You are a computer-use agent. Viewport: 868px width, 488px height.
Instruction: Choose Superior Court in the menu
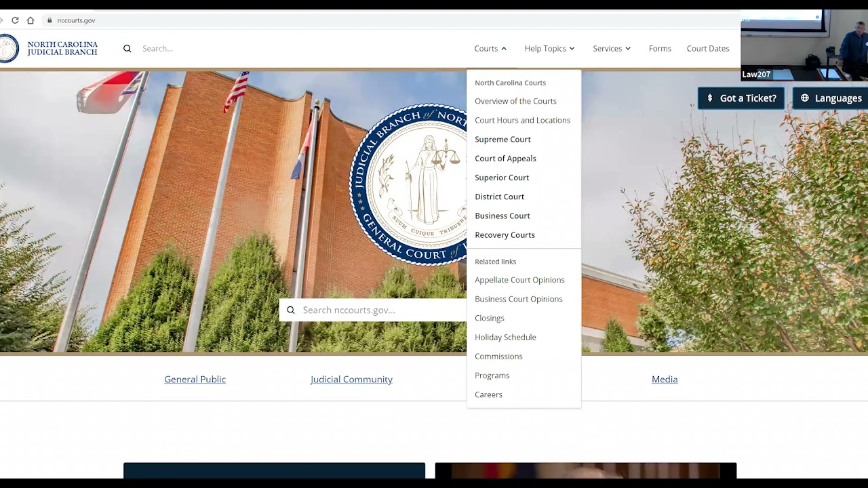[502, 178]
